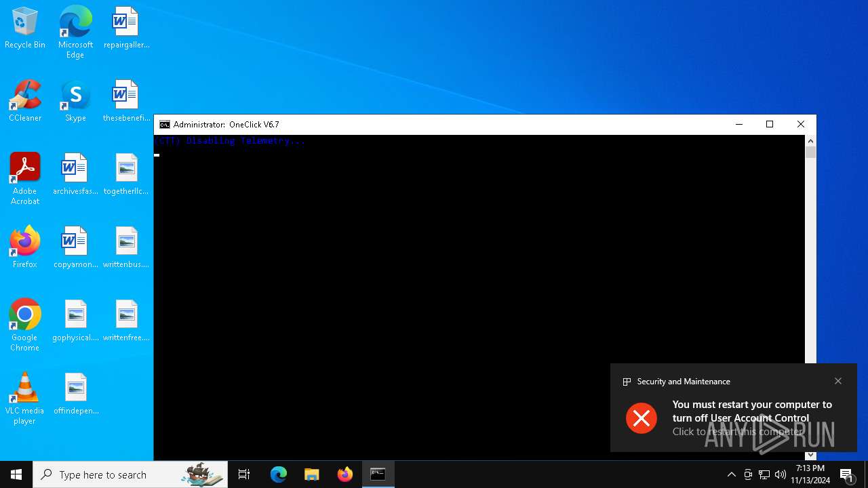Image resolution: width=868 pixels, height=488 pixels.
Task: Select writtenfree image file icon
Action: tap(126, 321)
